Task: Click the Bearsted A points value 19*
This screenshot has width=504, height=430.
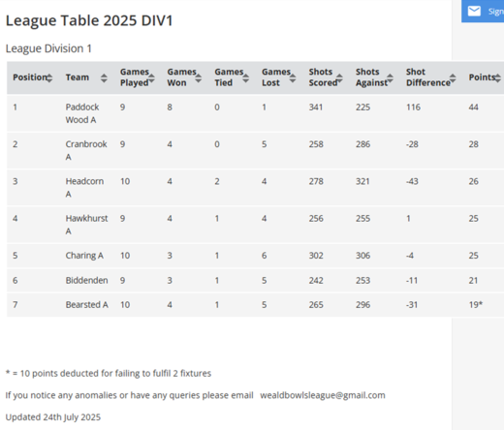Action: (476, 304)
